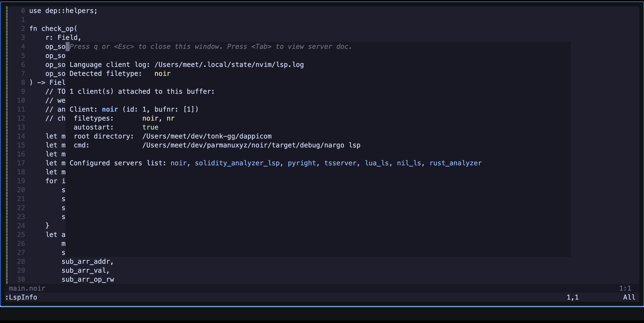Click the autostart value 'true'
The width and height of the screenshot is (644, 323).
point(150,127)
